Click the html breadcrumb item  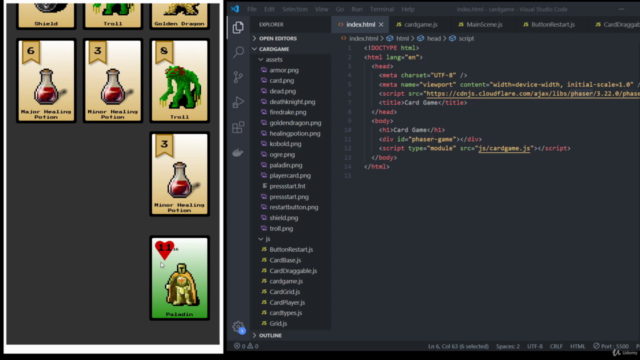398,38
